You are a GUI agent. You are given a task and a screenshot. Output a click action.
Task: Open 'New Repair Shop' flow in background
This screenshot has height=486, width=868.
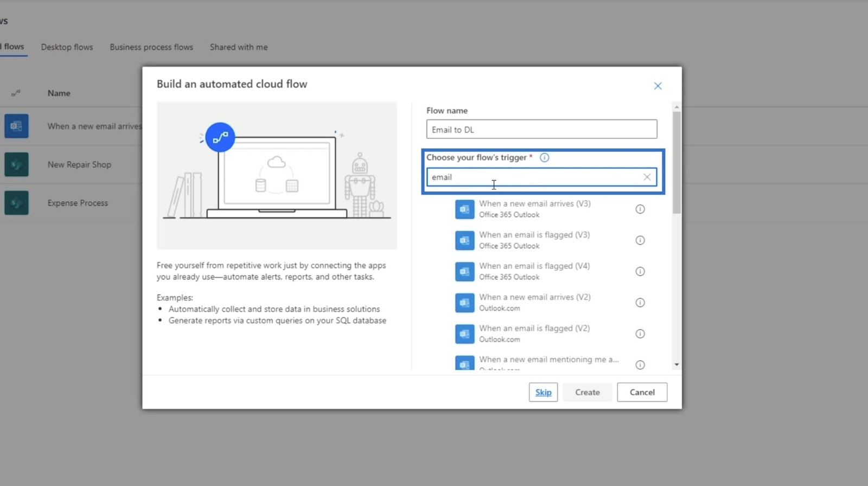pos(79,164)
